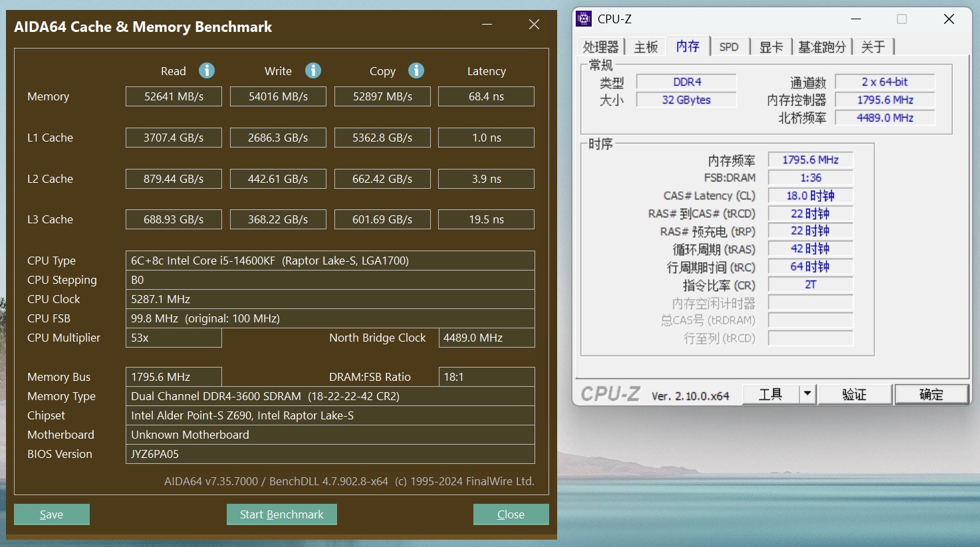Click the CPU-Z memory size 32 GBytes
Viewport: 980px width, 547px height.
click(x=686, y=100)
